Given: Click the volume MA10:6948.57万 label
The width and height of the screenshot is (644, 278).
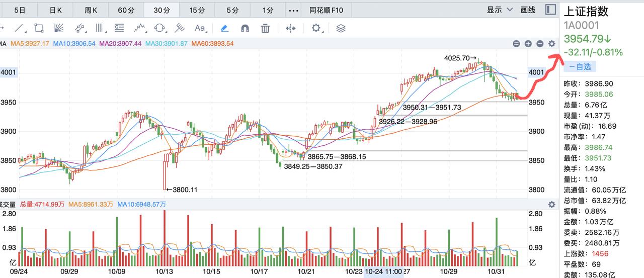Looking at the screenshot, I should 141,205.
